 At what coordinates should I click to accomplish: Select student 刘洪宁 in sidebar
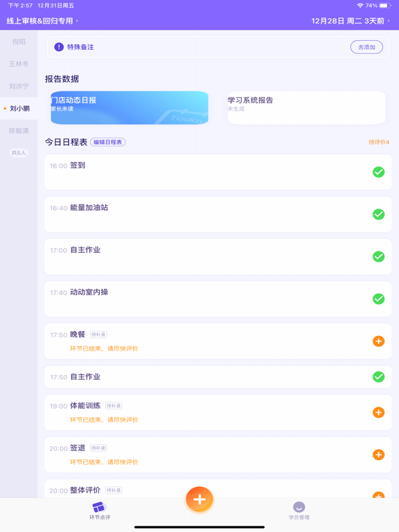click(x=19, y=86)
